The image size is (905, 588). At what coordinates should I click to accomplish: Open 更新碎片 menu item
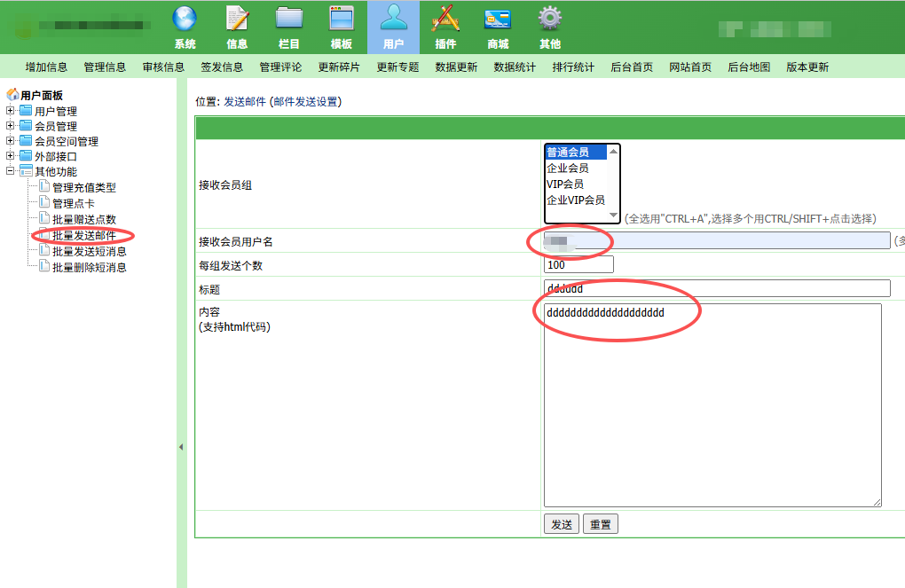(339, 67)
